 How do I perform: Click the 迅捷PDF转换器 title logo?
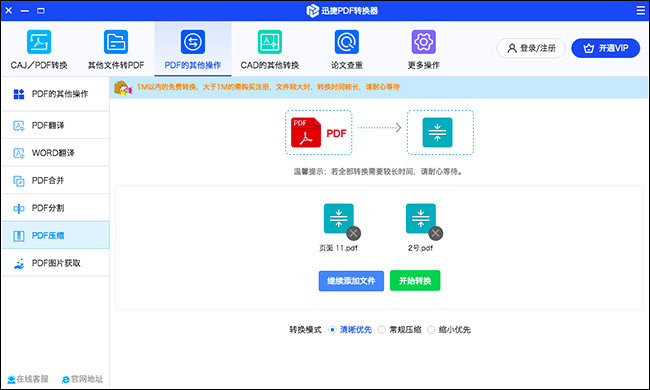pos(342,11)
